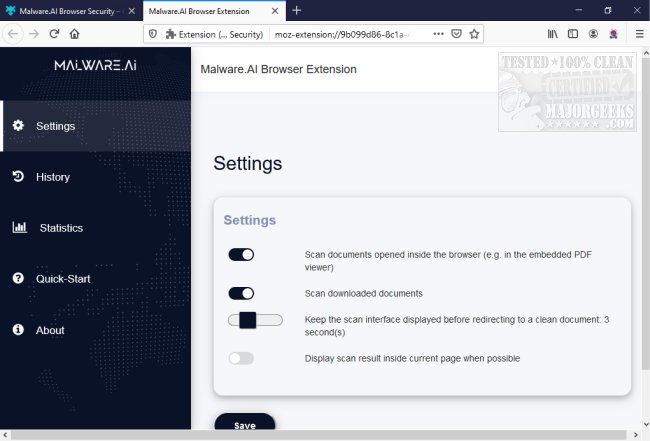The height and width of the screenshot is (441, 650).
Task: Switch to the Malware.AI Browser Security tab
Action: pos(68,11)
